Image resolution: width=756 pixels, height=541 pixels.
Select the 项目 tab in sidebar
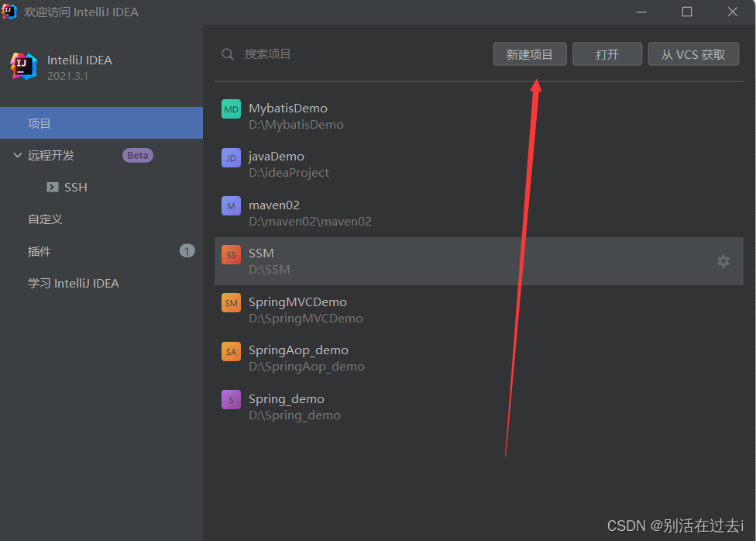coord(101,123)
